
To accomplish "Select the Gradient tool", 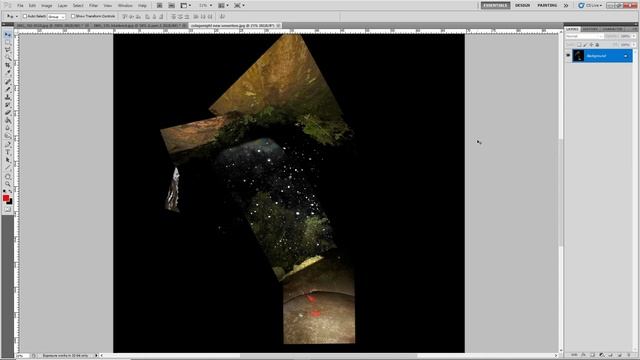I will (x=8, y=120).
